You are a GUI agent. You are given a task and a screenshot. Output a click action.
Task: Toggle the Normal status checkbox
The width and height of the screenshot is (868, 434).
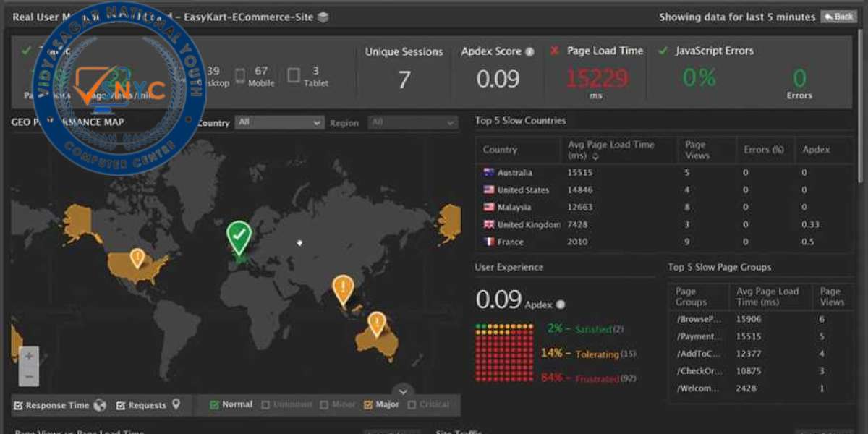click(x=214, y=404)
